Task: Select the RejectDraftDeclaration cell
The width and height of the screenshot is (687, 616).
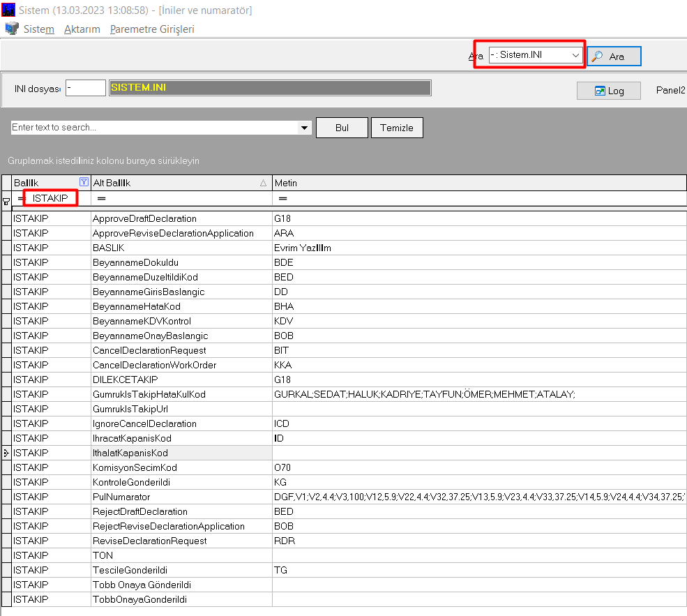Action: pos(182,512)
